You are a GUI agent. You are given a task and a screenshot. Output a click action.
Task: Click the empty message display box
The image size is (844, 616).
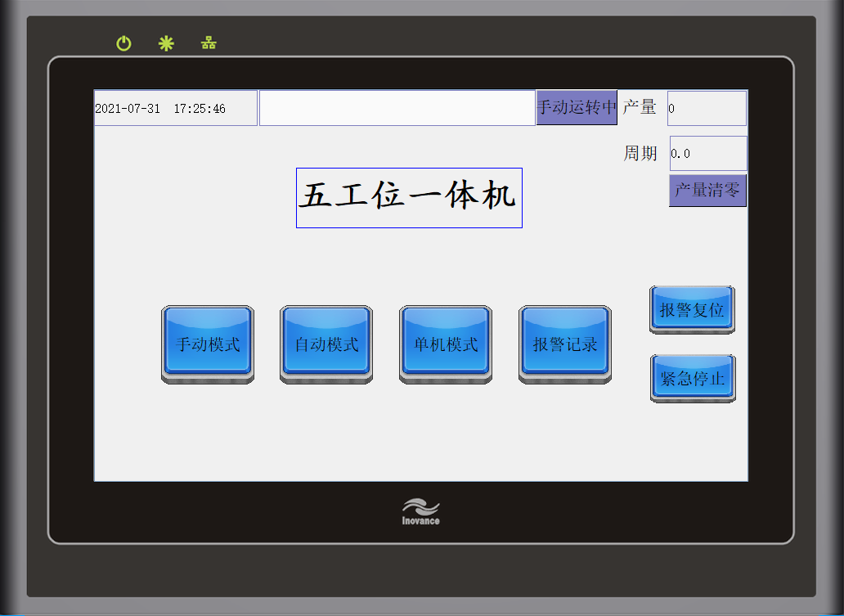[x=397, y=108]
